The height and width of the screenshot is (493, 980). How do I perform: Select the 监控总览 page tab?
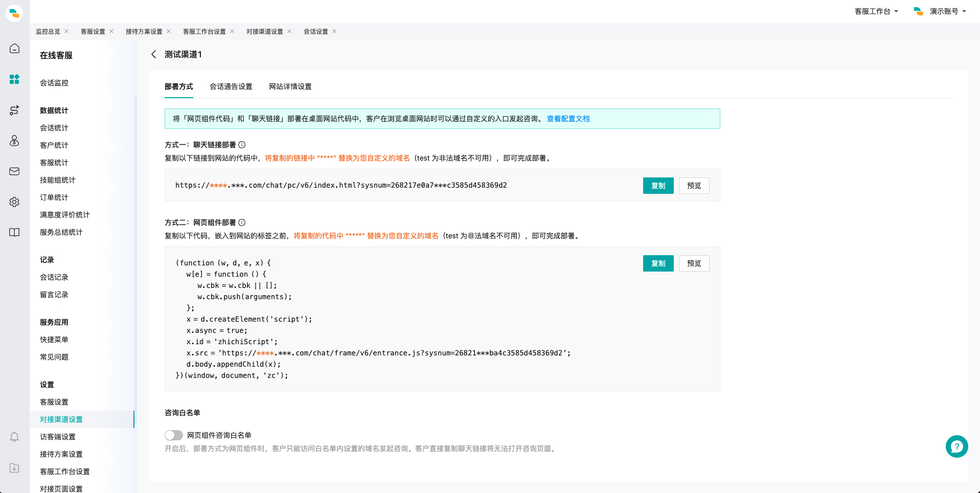48,31
